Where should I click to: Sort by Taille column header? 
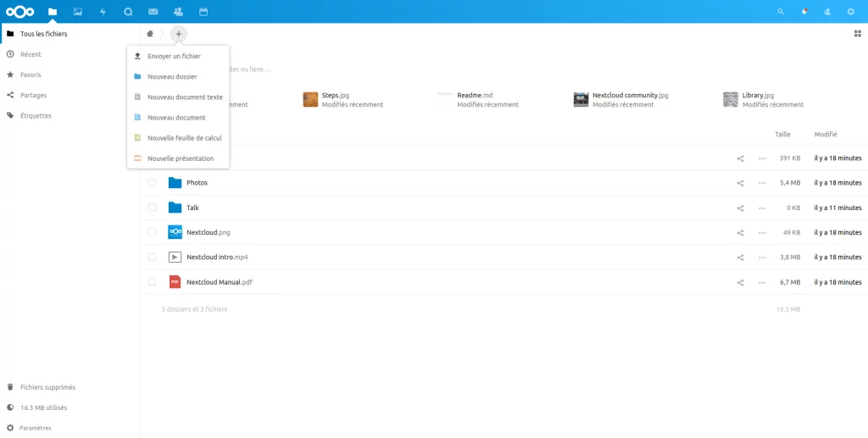(782, 135)
